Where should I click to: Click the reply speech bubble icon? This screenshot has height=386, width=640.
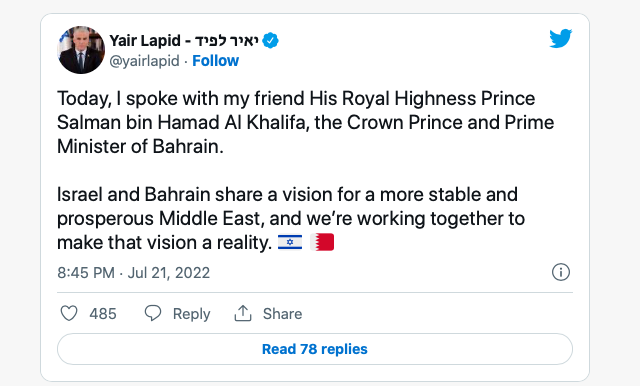pos(153,313)
